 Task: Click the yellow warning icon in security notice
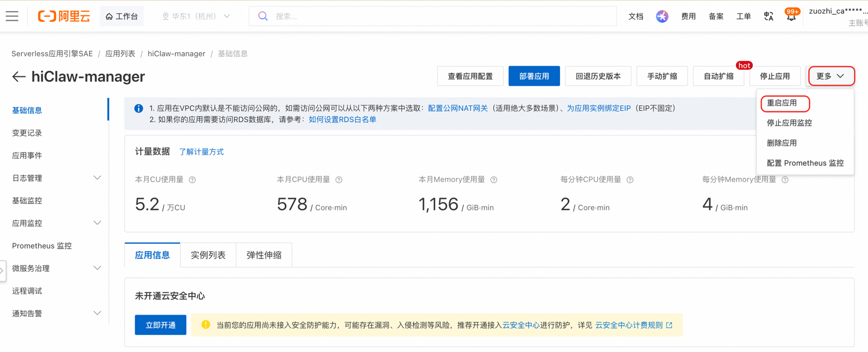[x=205, y=324]
